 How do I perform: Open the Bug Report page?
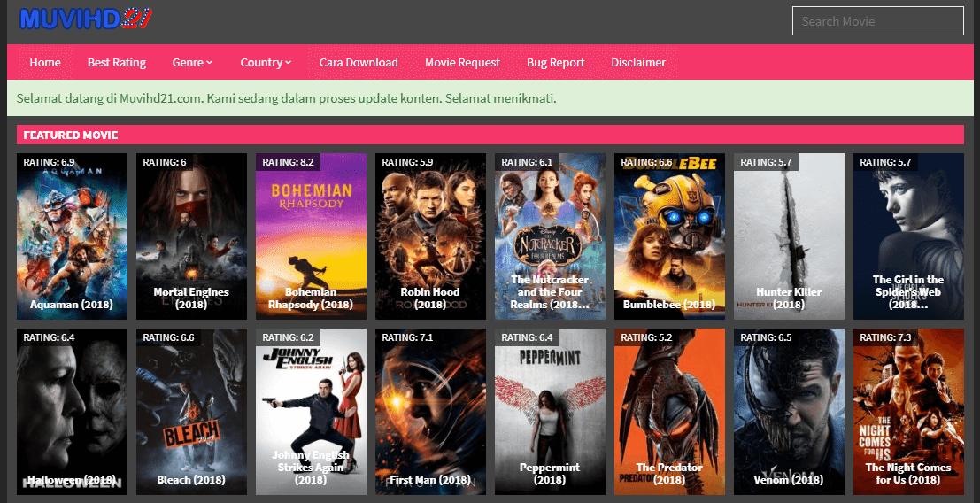coord(556,63)
